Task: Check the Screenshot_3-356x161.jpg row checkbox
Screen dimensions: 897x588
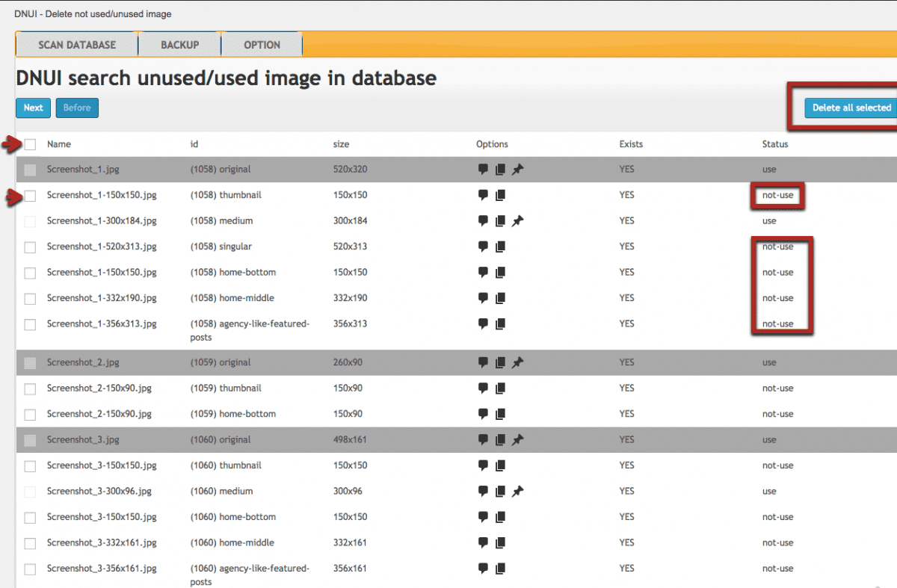Action: click(x=30, y=569)
